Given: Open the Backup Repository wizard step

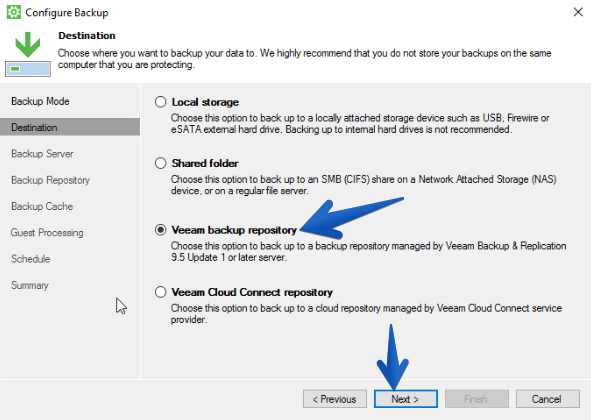Looking at the screenshot, I should (x=51, y=180).
